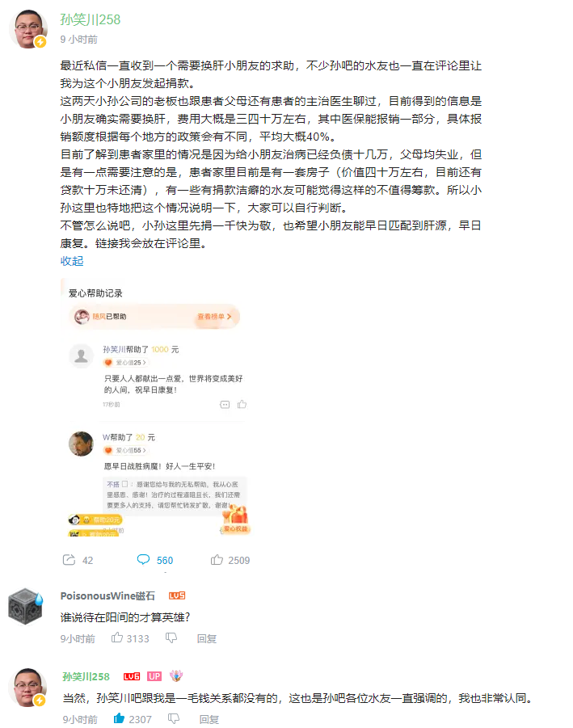The image size is (573, 728).
Task: Click PoisonousWine磁石's cube avatar
Action: [26, 605]
